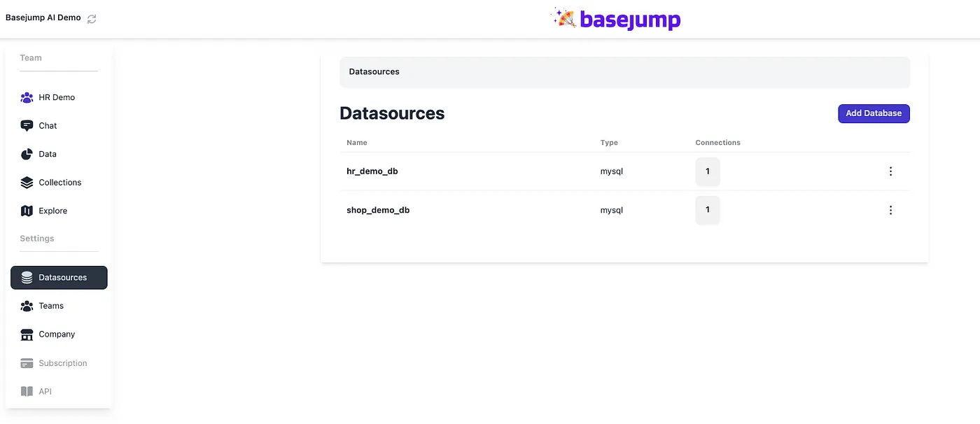
Task: Go to the Data page
Action: (x=48, y=154)
